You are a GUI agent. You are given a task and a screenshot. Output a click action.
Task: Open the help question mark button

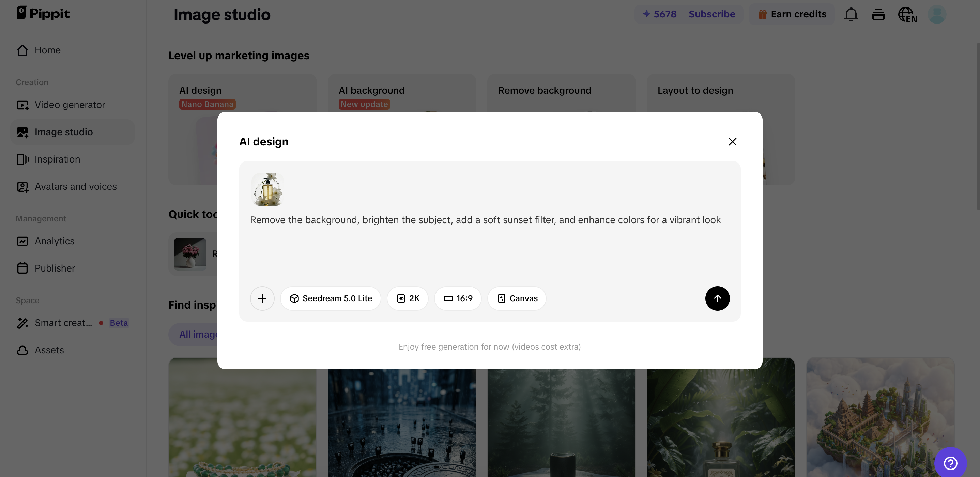pos(950,463)
